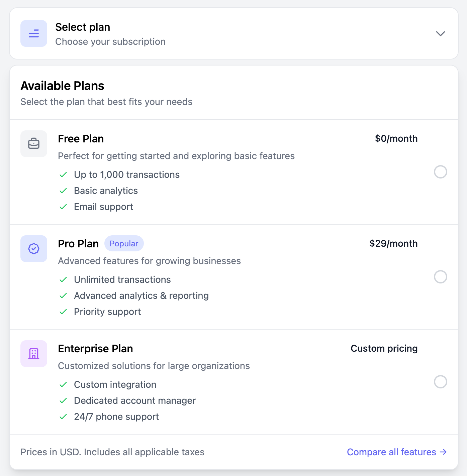
Task: Click the Pro Plan verified badge icon
Action: tap(34, 249)
